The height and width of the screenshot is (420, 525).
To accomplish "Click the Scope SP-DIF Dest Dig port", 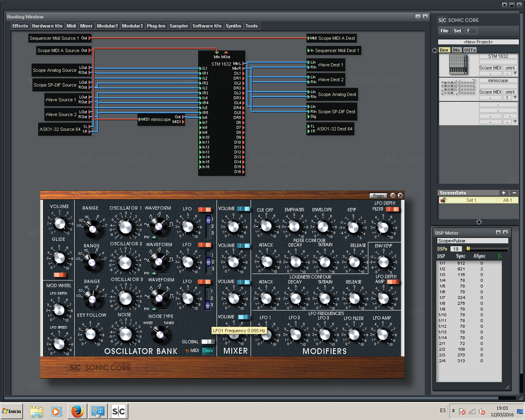I will [309, 116].
